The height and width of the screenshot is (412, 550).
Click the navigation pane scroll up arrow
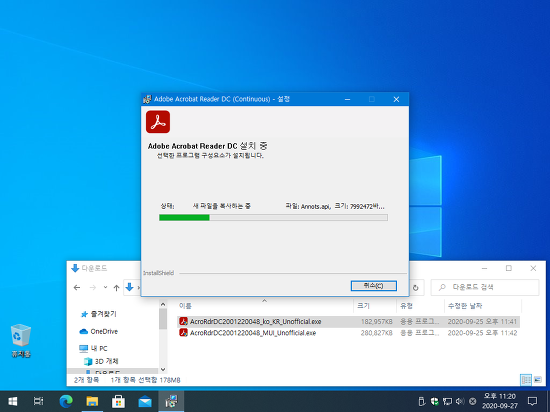pos(163,304)
